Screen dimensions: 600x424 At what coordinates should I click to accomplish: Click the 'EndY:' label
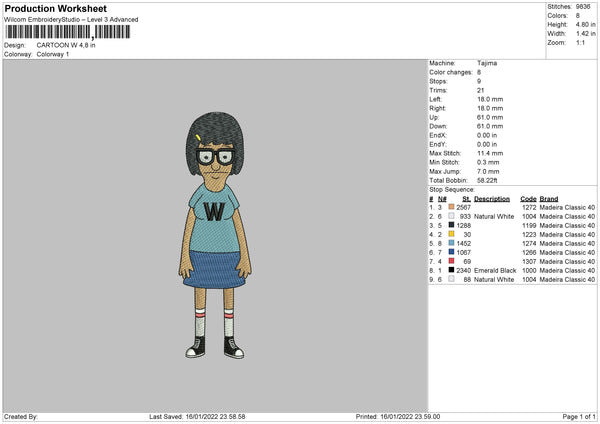437,145
